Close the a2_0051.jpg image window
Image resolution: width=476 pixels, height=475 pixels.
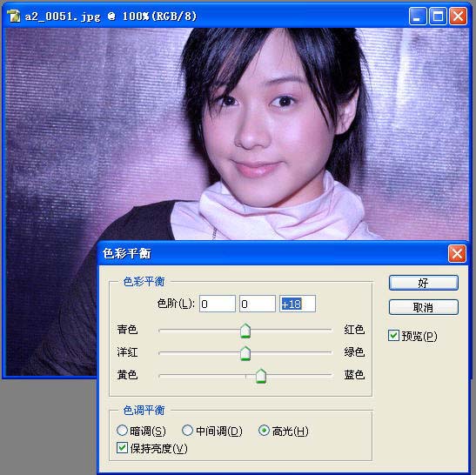[458, 16]
